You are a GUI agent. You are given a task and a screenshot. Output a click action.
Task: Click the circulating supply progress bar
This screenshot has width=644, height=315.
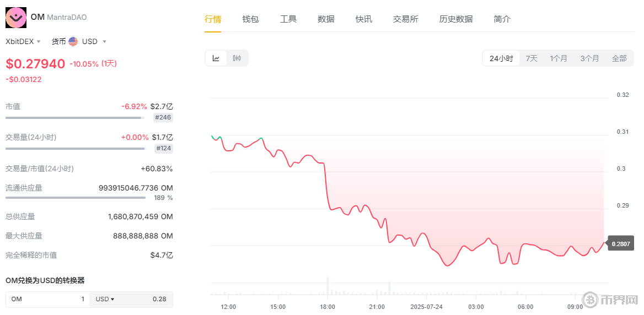pyautogui.click(x=76, y=197)
